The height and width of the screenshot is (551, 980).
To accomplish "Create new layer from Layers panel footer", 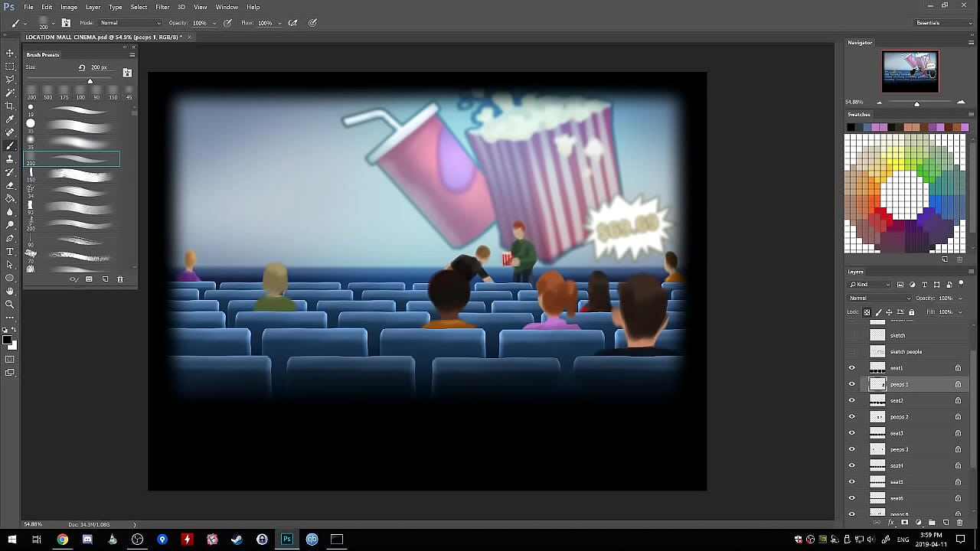I will (946, 523).
